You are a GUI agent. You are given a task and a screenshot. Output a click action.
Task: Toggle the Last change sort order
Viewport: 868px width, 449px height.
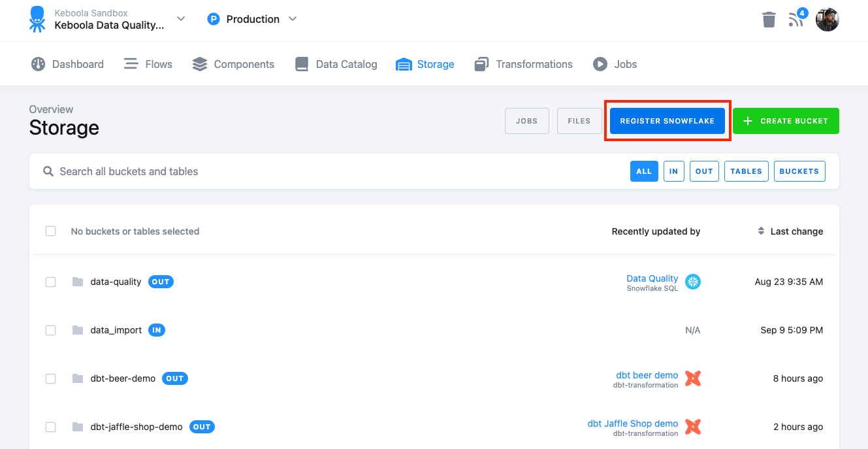click(x=761, y=231)
